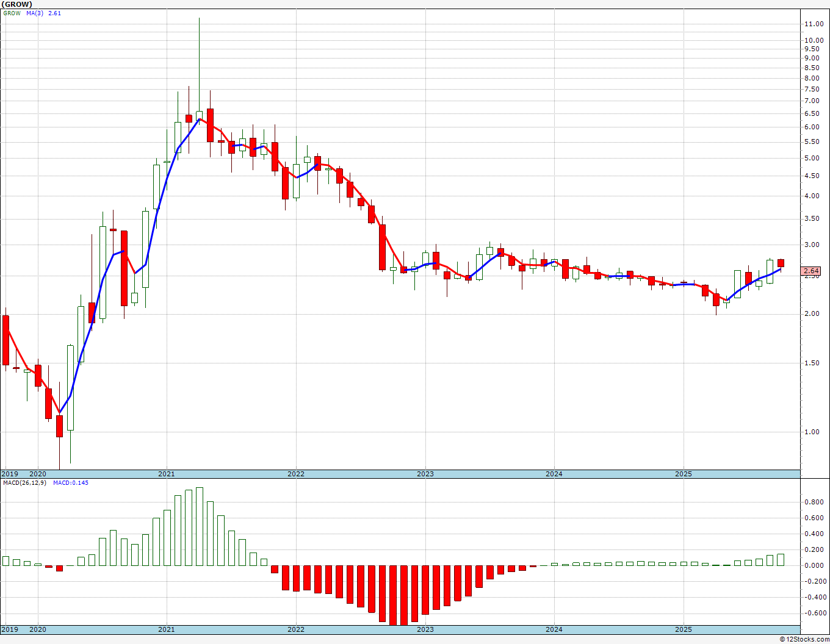Click 2019 on the bottom MACD time axis
The image size is (830, 644).
point(9,629)
